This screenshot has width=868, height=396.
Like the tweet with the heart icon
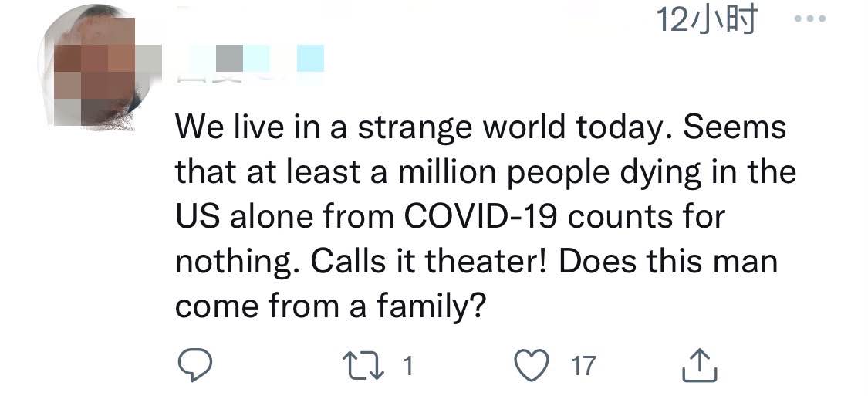532,366
